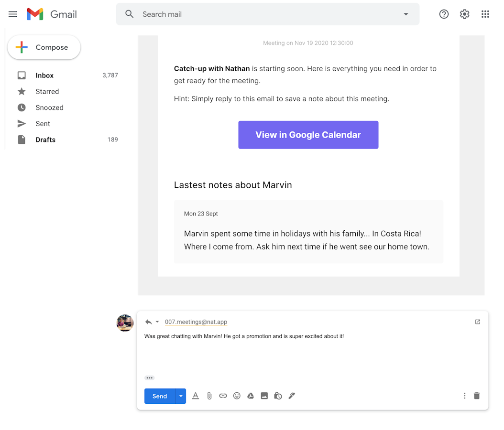Open Gmail settings gear
This screenshot has height=430, width=504.
click(x=464, y=14)
